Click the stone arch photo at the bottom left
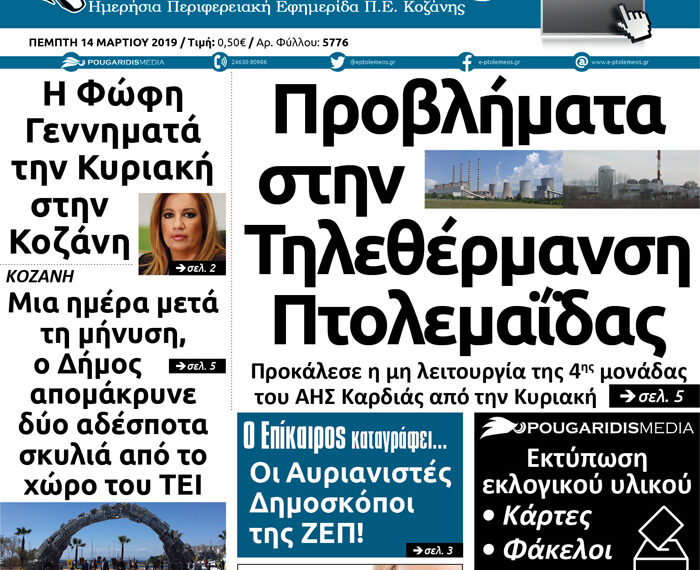The width and height of the screenshot is (700, 570). coord(113,536)
